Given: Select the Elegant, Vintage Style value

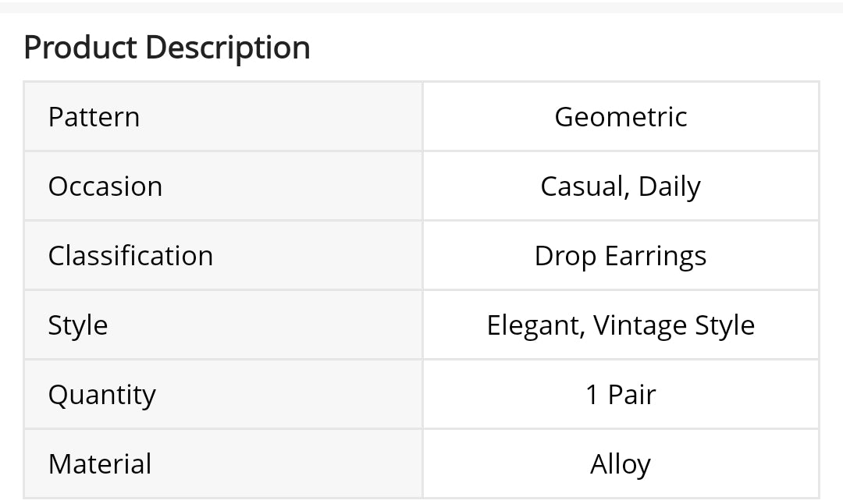Looking at the screenshot, I should click(x=621, y=325).
